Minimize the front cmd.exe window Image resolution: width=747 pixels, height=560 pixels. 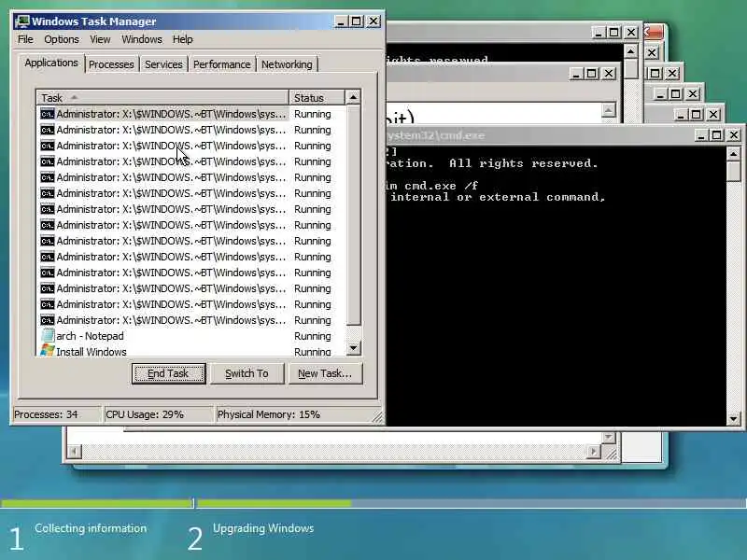tap(700, 135)
